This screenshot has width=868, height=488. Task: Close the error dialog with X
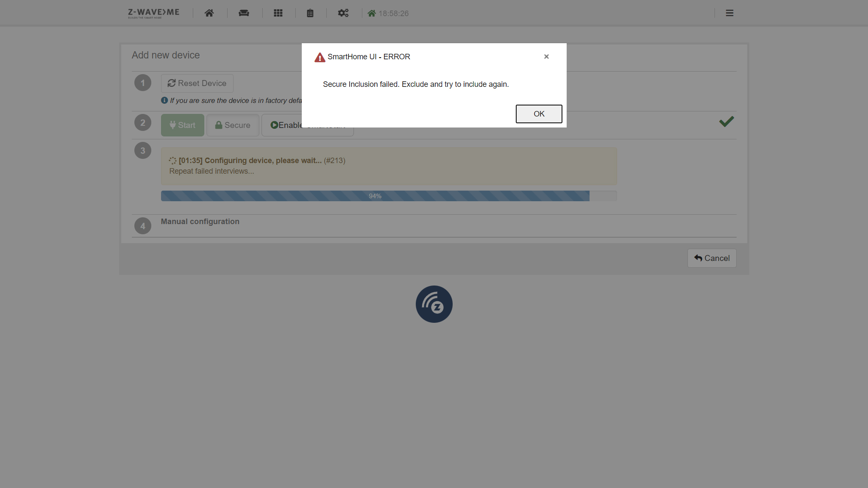point(546,57)
